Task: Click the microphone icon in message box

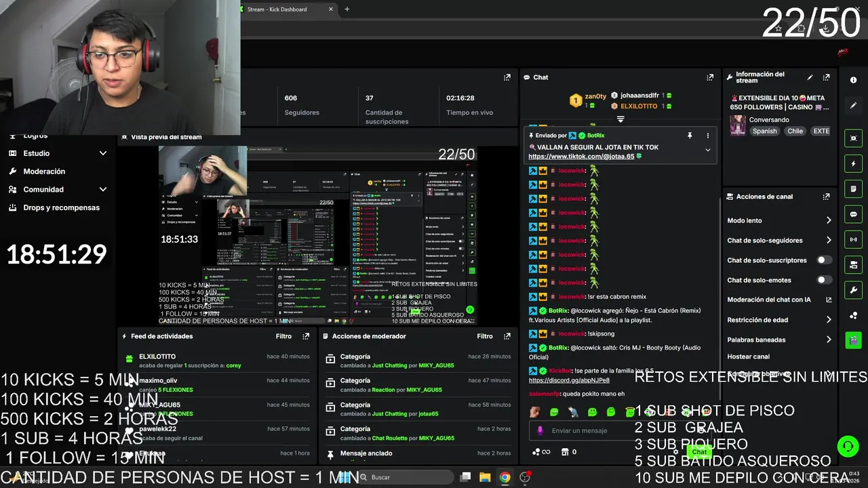Action: [x=540, y=430]
